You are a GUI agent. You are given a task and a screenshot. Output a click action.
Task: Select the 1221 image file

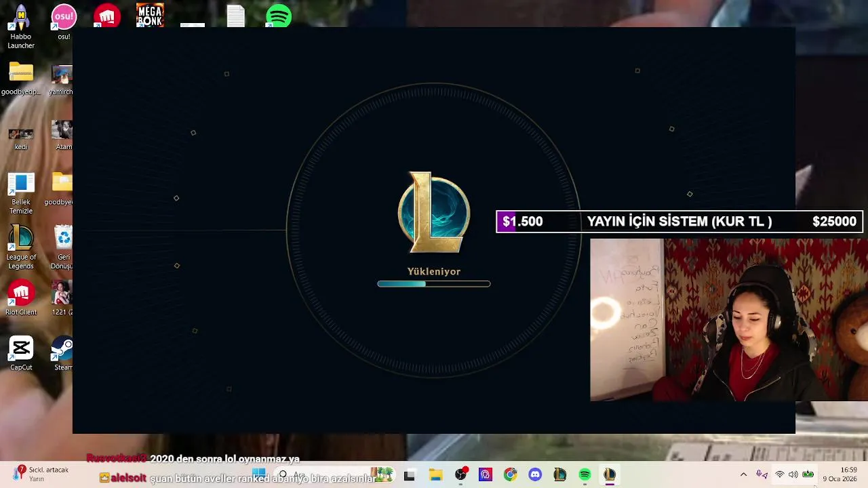(x=62, y=298)
